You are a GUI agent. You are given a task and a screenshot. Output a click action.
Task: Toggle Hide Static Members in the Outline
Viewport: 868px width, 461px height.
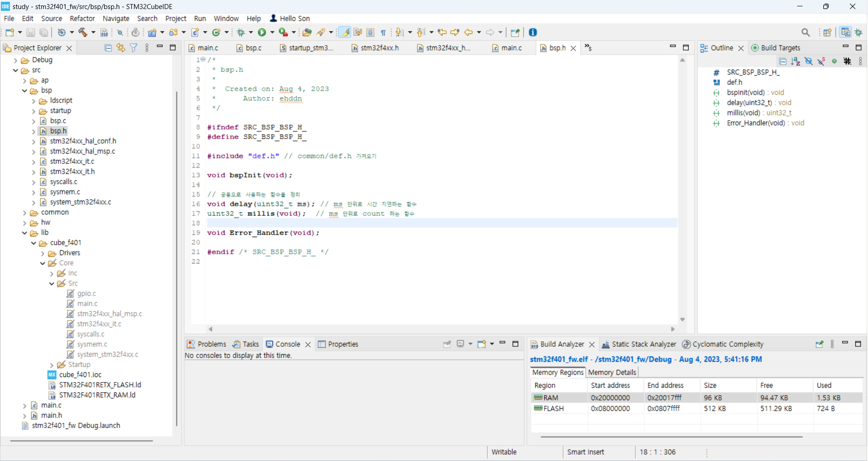(x=821, y=61)
